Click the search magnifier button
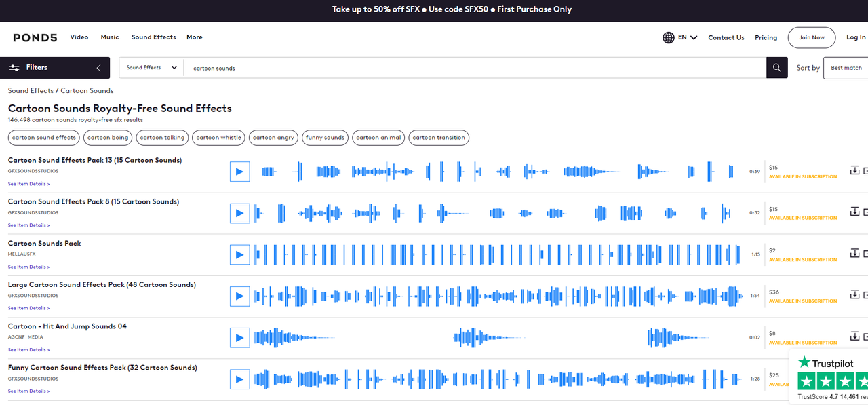The image size is (868, 405). [777, 68]
